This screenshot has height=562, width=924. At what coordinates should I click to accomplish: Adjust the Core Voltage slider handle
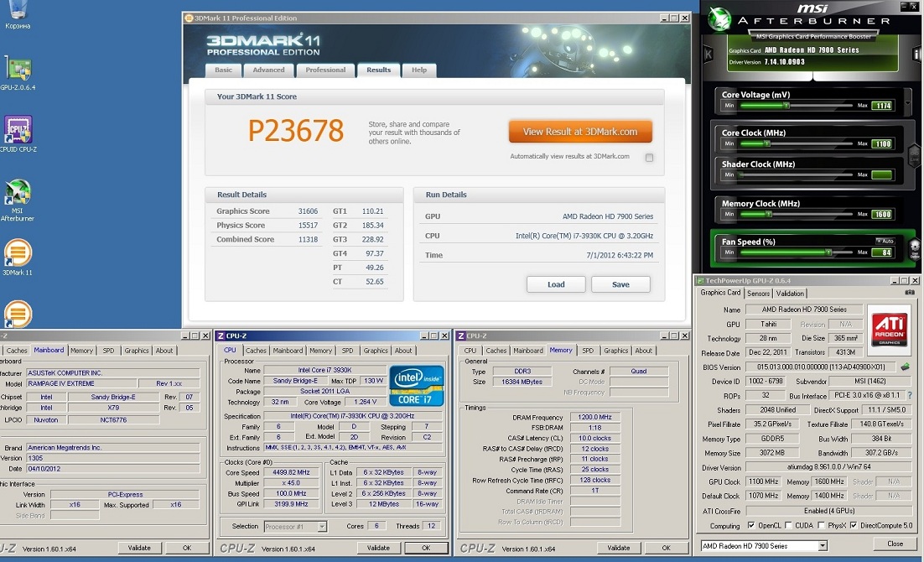pos(786,106)
